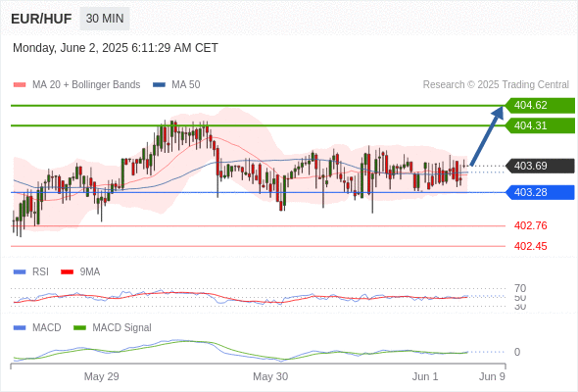Click the red 402.76 support label

[530, 225]
